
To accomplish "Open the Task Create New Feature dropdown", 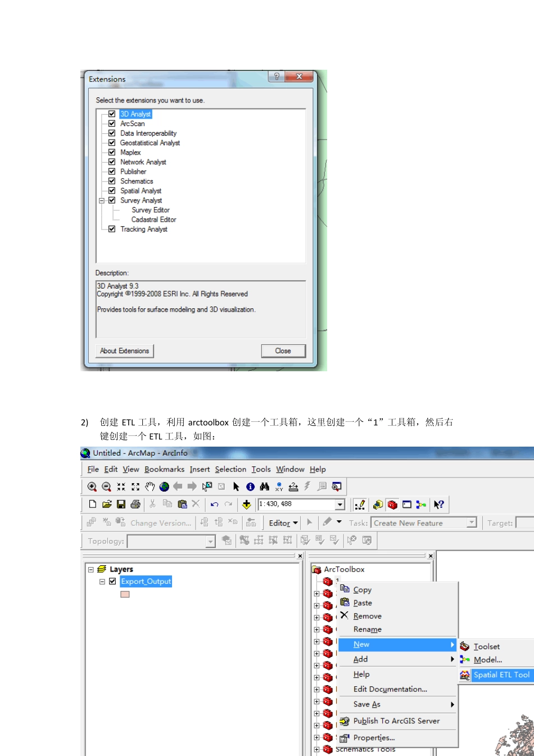I will 472,523.
